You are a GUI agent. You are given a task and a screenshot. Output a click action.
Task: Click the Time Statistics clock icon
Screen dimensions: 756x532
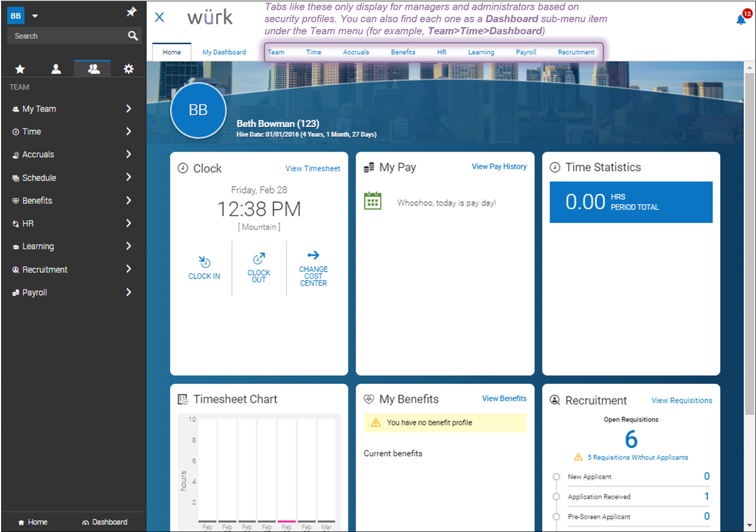click(555, 167)
